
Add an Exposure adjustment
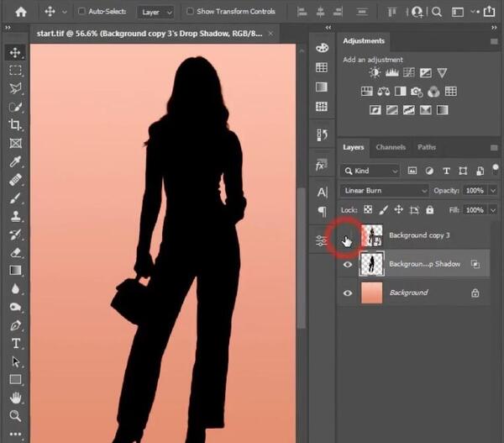coord(426,72)
